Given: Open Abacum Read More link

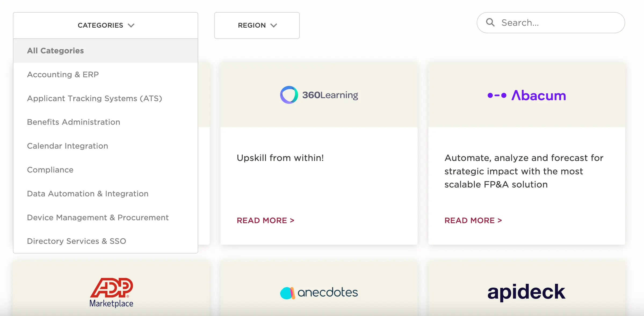Looking at the screenshot, I should pos(473,221).
